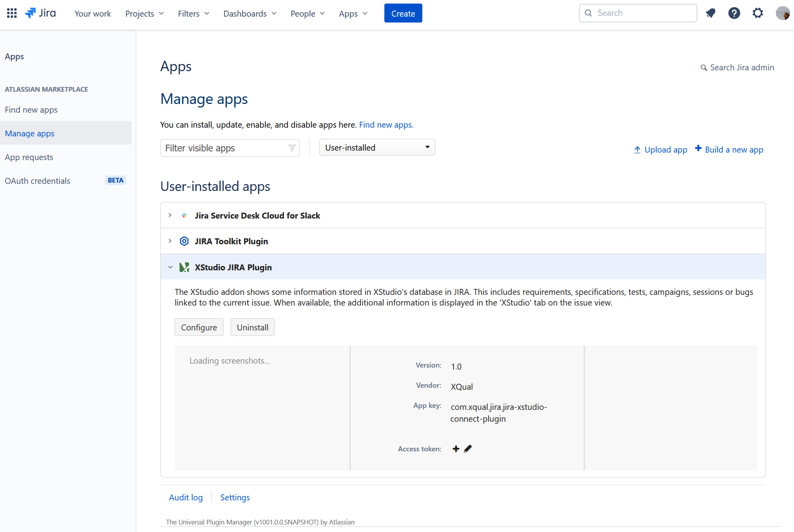Click the XStudio JIRA Plugin title
The width and height of the screenshot is (794, 532).
pos(233,268)
